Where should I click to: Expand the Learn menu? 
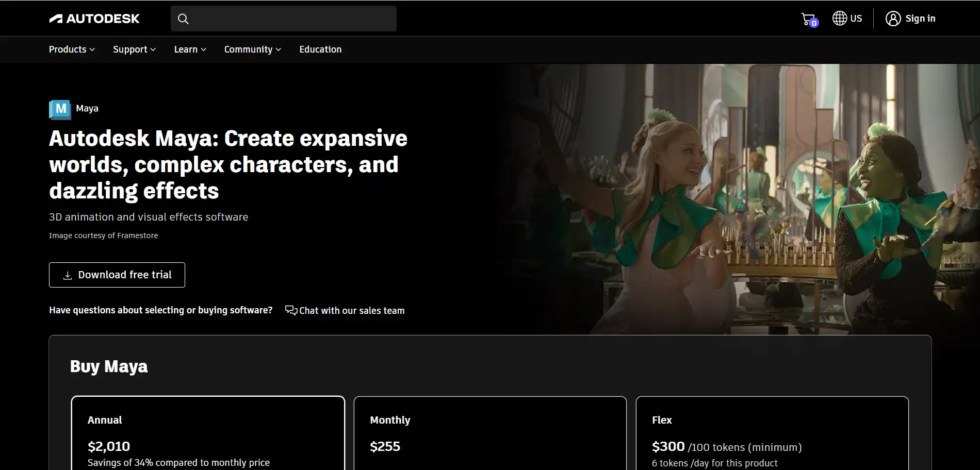[x=190, y=49]
